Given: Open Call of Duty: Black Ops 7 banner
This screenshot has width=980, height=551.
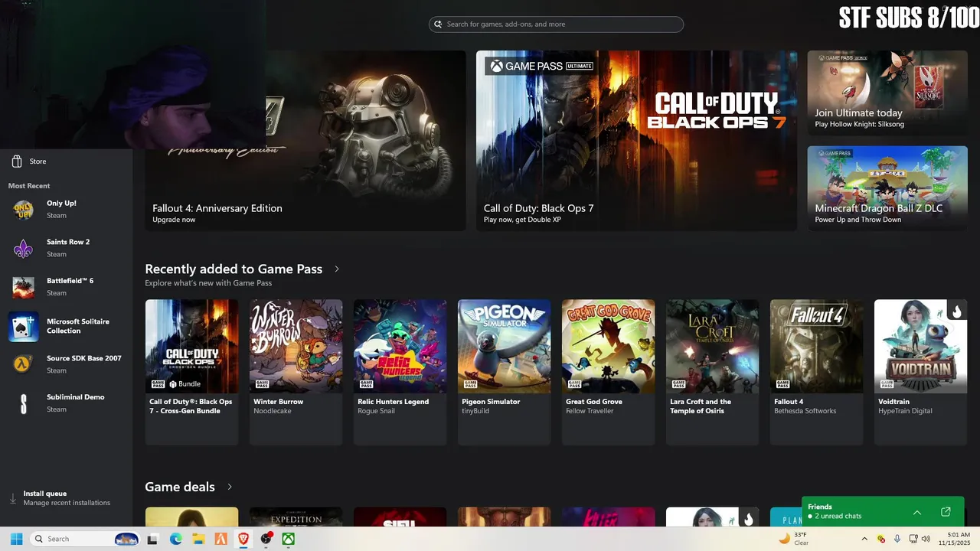Looking at the screenshot, I should [x=636, y=141].
